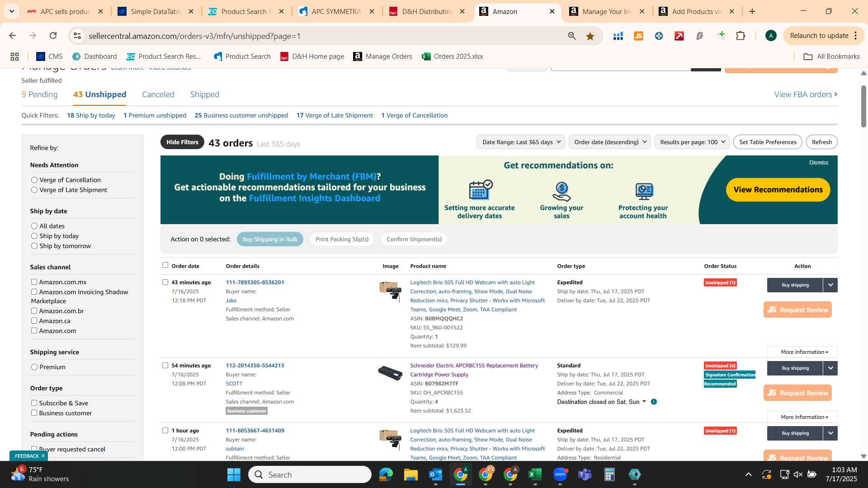Viewport: 868px width, 488px height.
Task: Select Ship by today radio option
Action: (x=34, y=236)
